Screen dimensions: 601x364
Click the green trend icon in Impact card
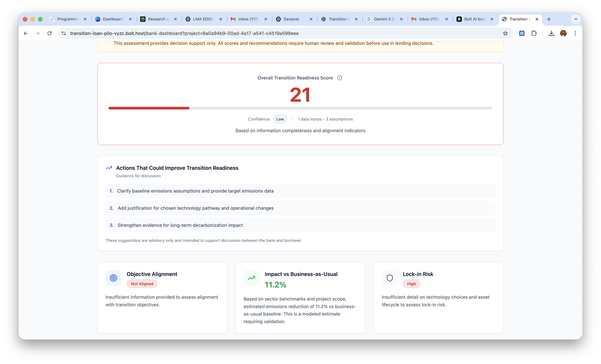(x=251, y=278)
